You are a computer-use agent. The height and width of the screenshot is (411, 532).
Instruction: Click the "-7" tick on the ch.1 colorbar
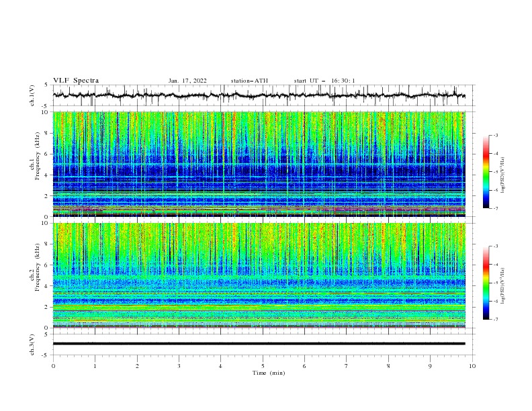496,208
